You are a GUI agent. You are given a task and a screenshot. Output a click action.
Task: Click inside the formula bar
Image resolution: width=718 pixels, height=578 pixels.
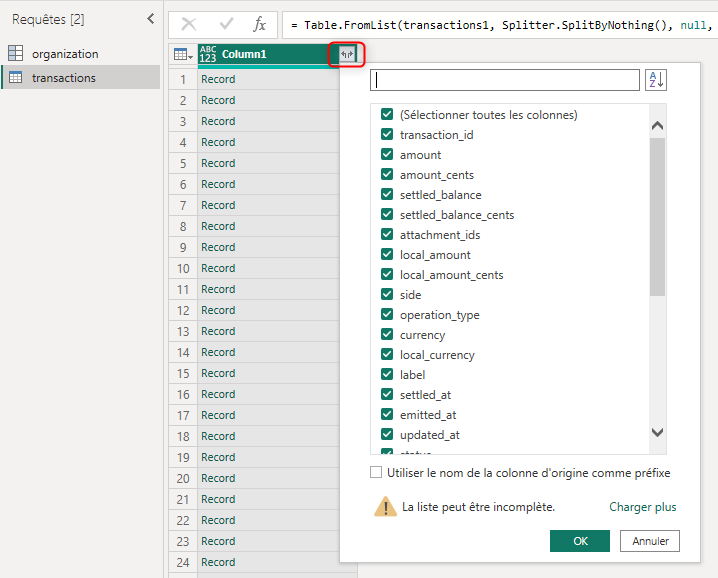(500, 25)
